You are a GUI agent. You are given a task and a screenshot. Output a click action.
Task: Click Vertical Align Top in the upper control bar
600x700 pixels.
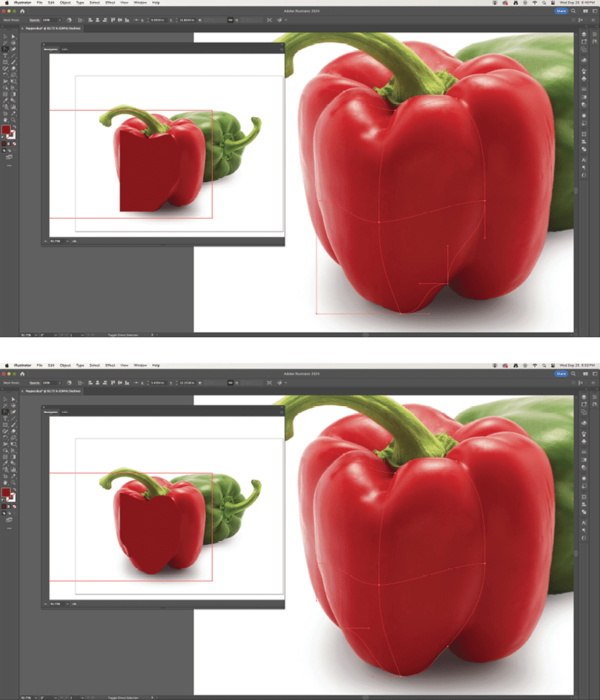tap(112, 20)
